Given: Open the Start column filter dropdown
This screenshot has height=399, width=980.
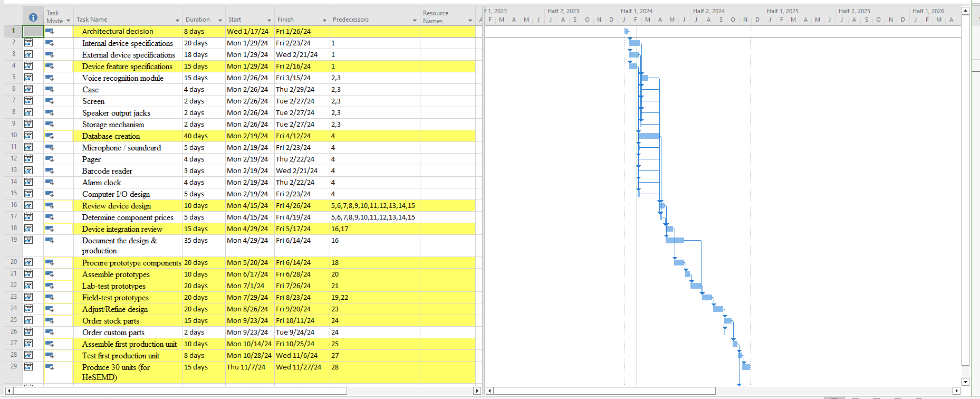Looking at the screenshot, I should [x=269, y=21].
